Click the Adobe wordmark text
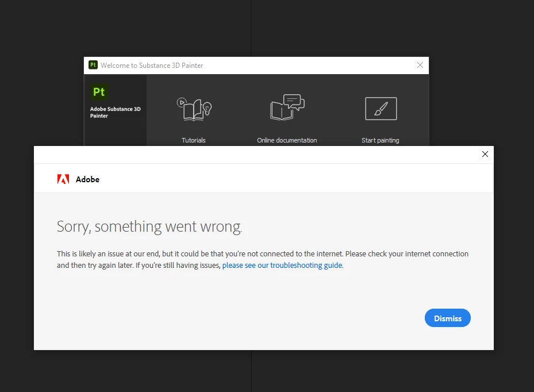The height and width of the screenshot is (392, 534). coord(87,179)
